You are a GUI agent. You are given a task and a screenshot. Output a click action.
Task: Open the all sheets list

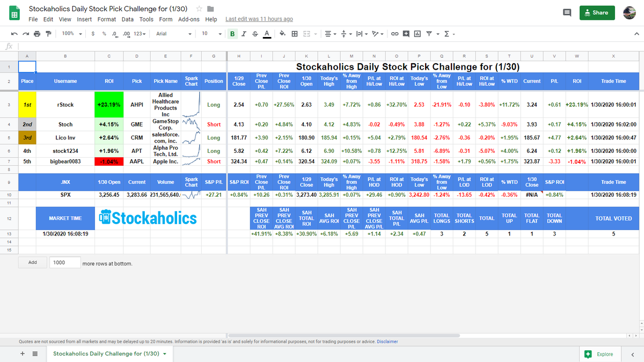point(35,354)
